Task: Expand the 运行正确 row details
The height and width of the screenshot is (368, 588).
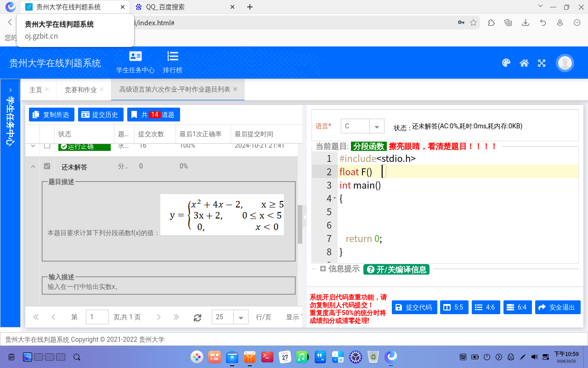Action: pos(33,146)
